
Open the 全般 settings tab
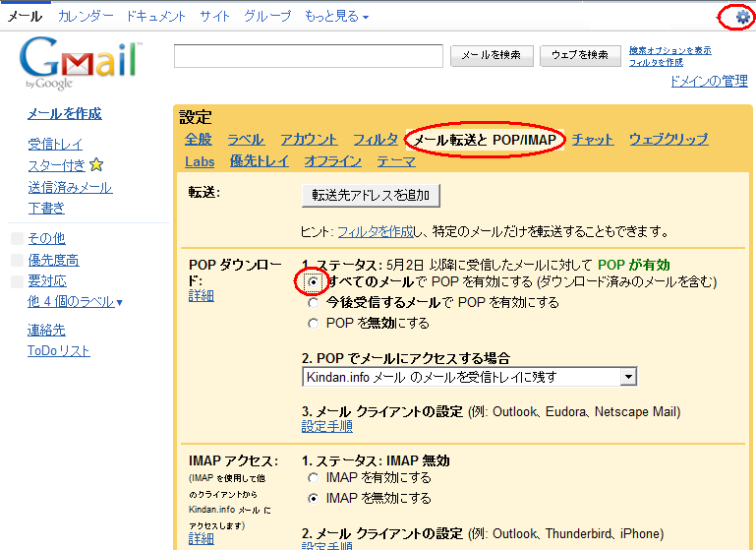click(x=199, y=140)
